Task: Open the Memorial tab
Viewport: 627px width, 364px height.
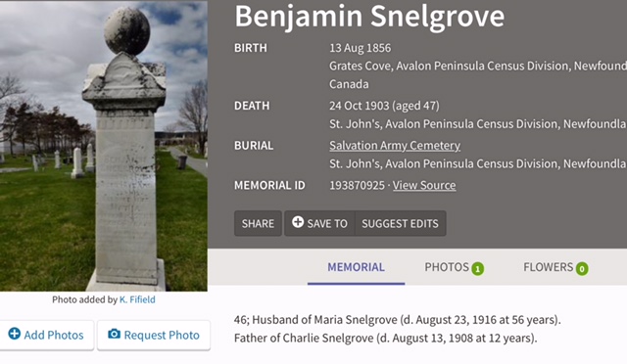Action: click(356, 267)
